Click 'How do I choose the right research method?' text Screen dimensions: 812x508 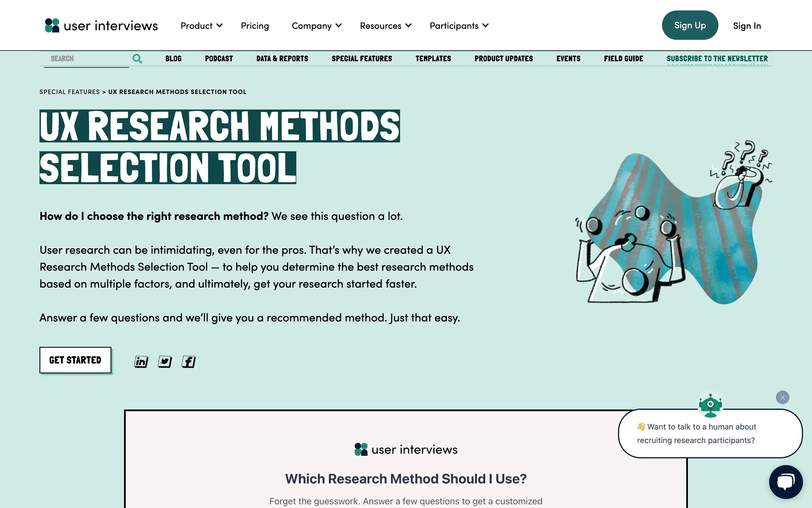point(154,216)
